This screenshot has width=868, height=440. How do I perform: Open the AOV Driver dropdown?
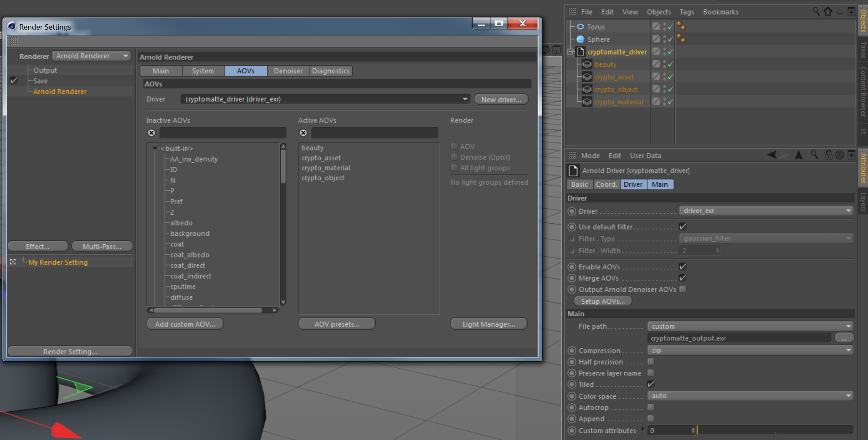coord(325,99)
